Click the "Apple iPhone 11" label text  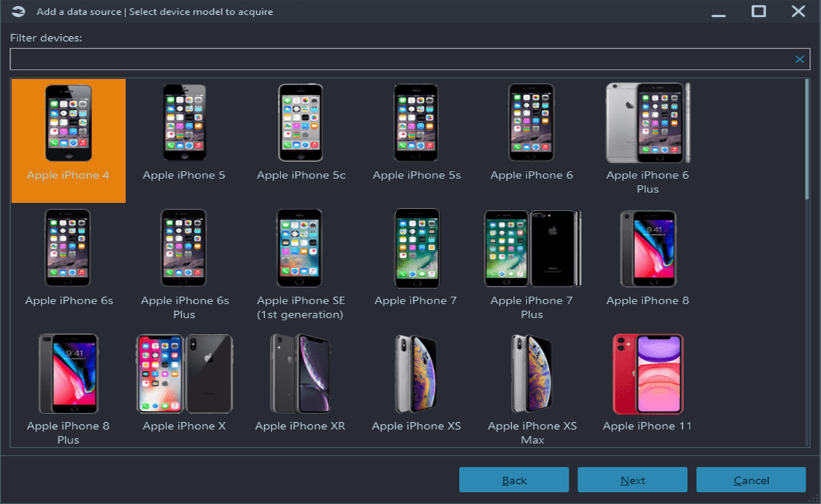(x=647, y=426)
